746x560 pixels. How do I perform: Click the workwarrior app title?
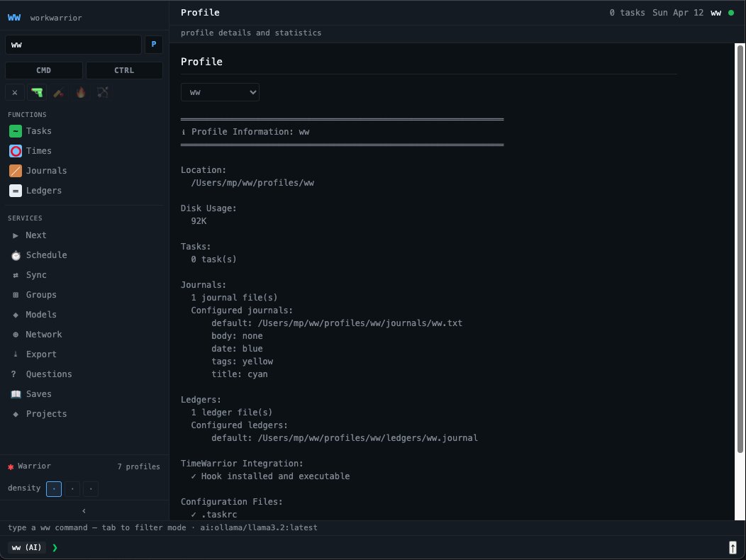(56, 18)
